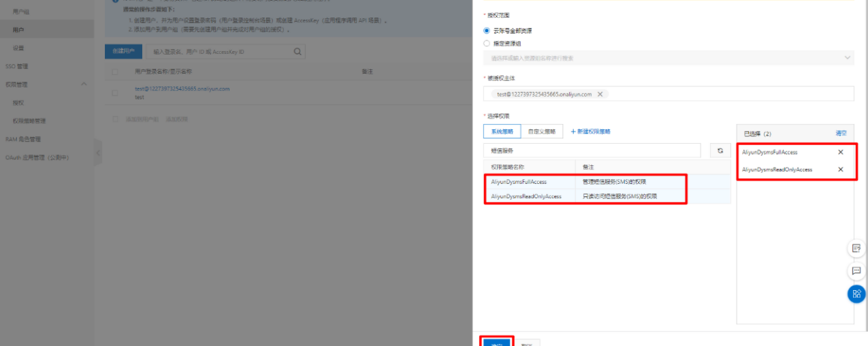Tick the select-all checkbox in user table header
This screenshot has height=346, width=868.
[115, 72]
